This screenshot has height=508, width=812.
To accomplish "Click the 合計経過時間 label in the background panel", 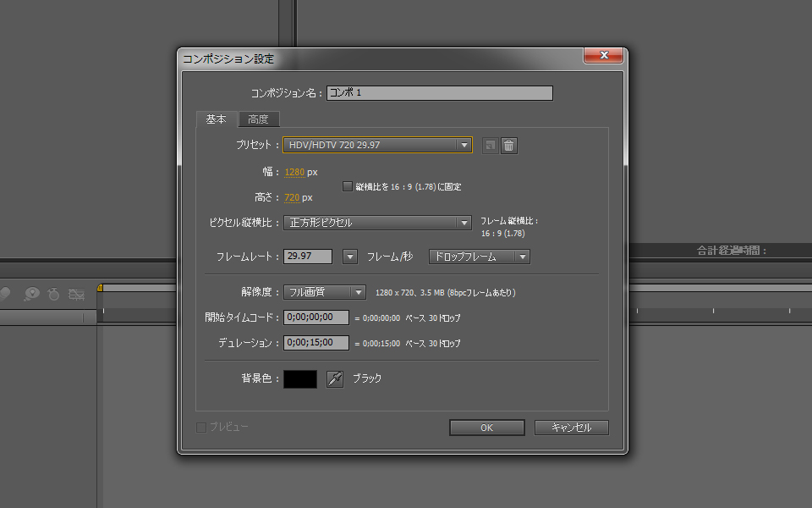I will [731, 251].
